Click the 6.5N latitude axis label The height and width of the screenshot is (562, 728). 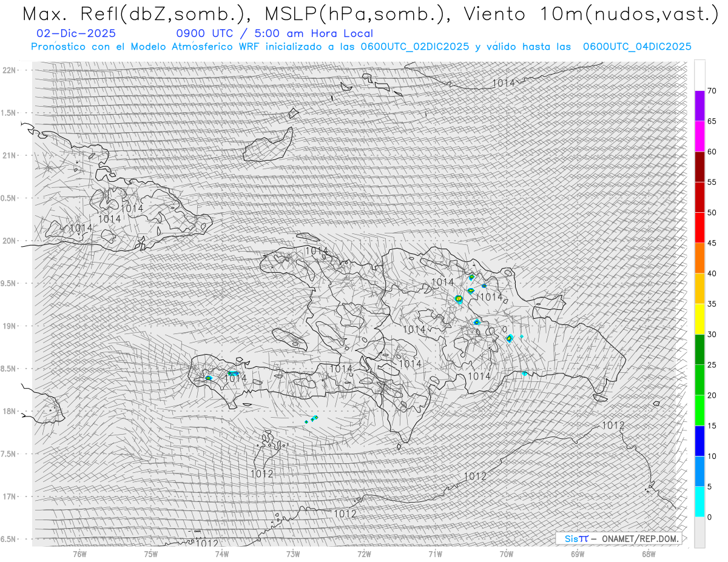(x=8, y=539)
